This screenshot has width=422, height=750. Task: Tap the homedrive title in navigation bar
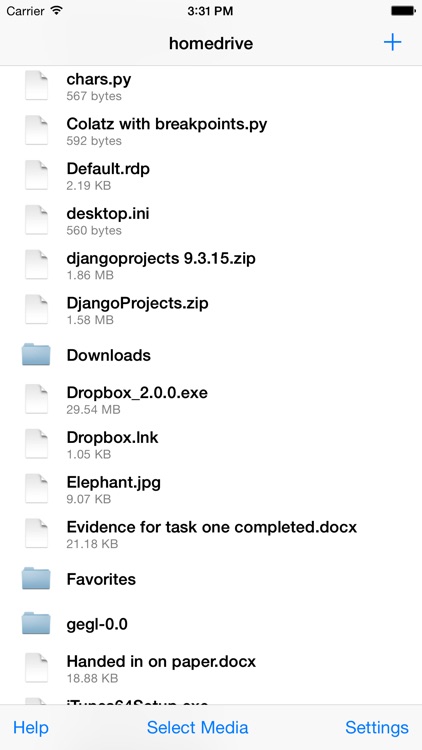click(x=211, y=44)
